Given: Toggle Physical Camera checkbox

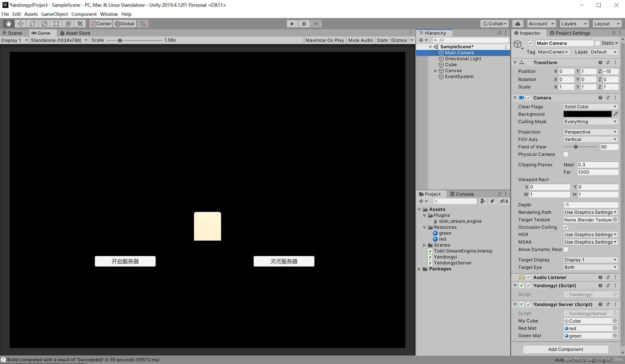Looking at the screenshot, I should (566, 154).
